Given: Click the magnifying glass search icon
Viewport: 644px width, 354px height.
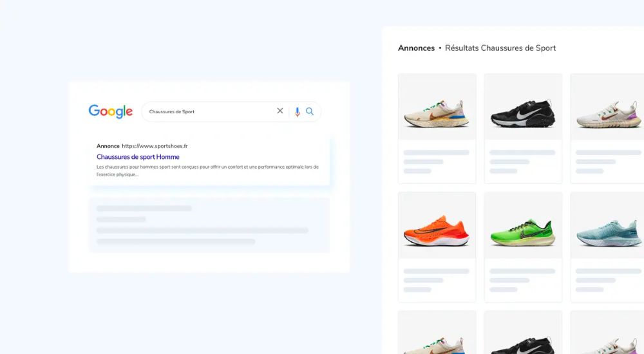Looking at the screenshot, I should pos(310,111).
